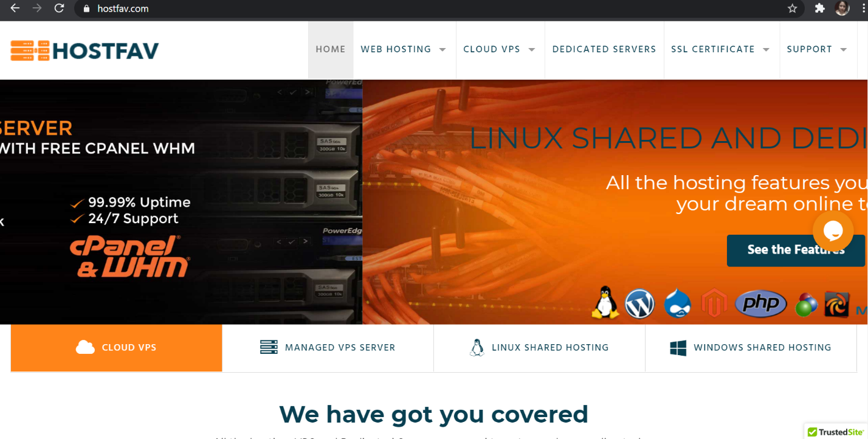Click the Windows icon for Windows Shared Hosting
Screen dimensions: 868x439
(678, 348)
